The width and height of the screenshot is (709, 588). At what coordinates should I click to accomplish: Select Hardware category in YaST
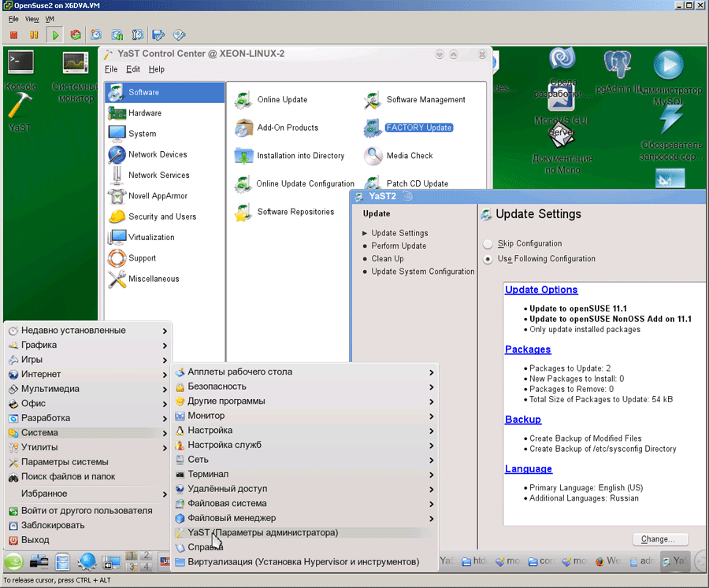coord(165,113)
